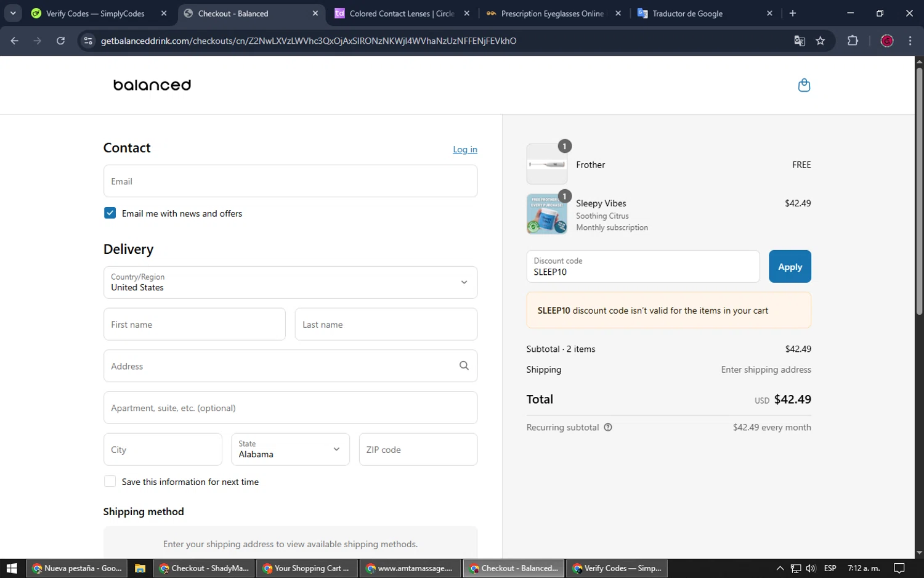Switch the ESP keyboard language indicator
924x578 pixels.
(830, 568)
